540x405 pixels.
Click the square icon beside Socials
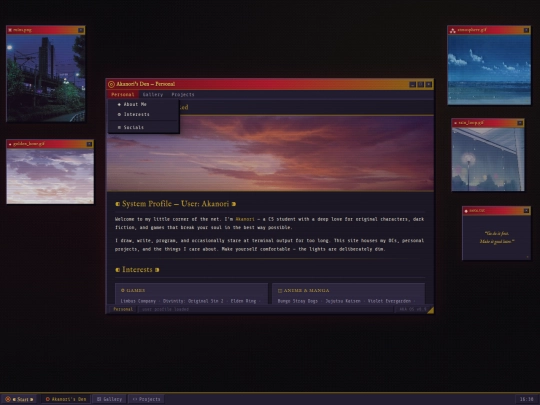pos(119,127)
